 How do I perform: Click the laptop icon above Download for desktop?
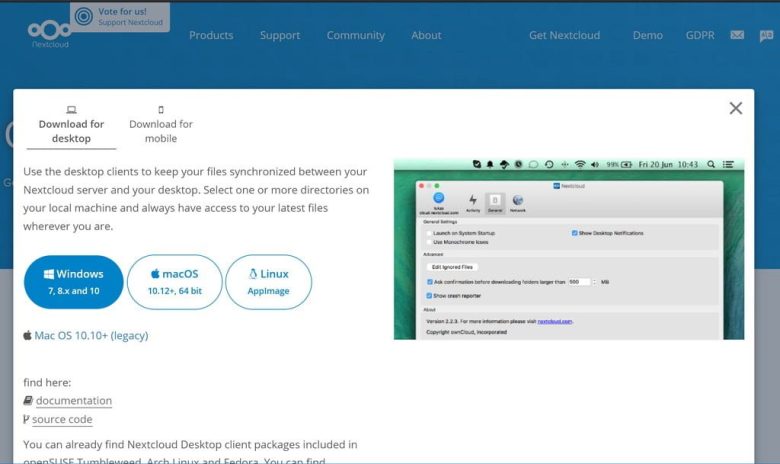coord(71,109)
